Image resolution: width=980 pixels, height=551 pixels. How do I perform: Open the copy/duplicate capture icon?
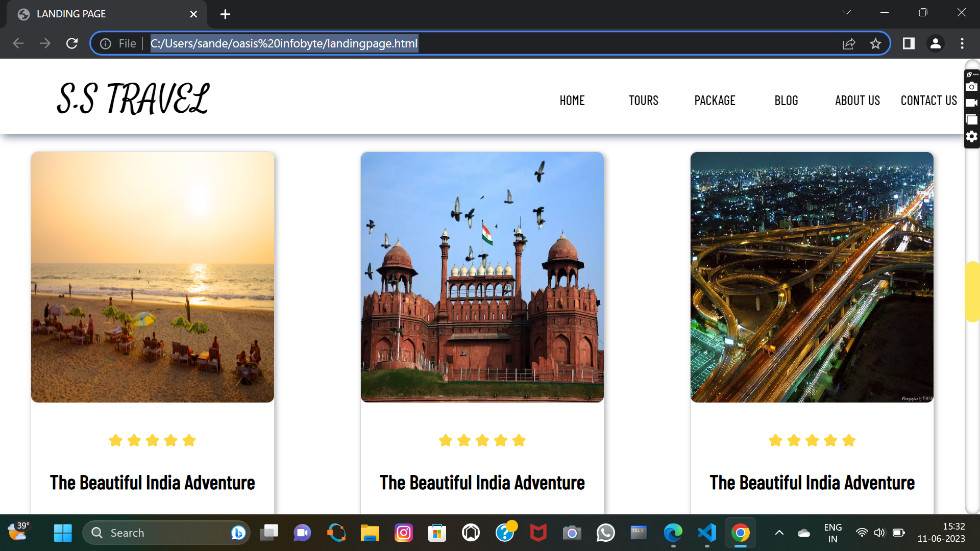click(x=972, y=119)
